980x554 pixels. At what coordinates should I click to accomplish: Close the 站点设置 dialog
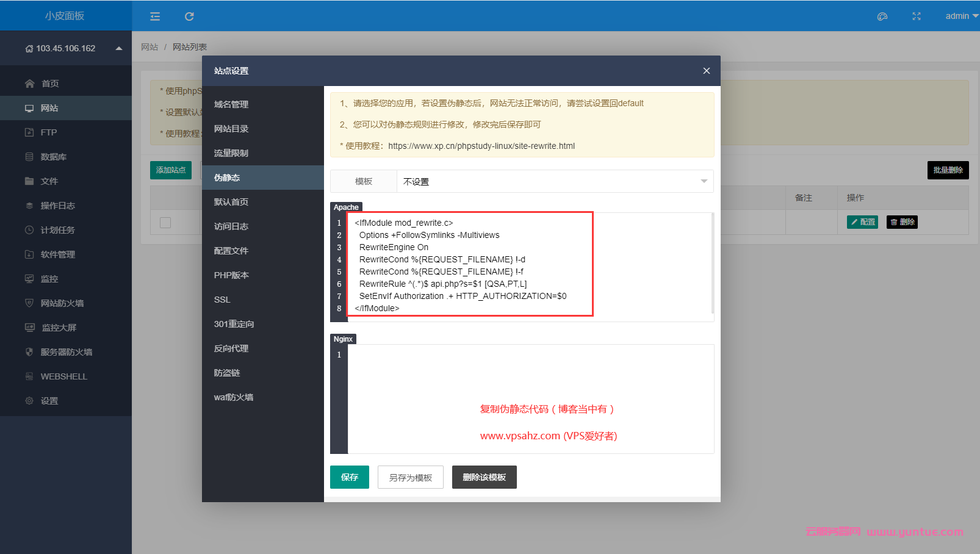tap(706, 71)
